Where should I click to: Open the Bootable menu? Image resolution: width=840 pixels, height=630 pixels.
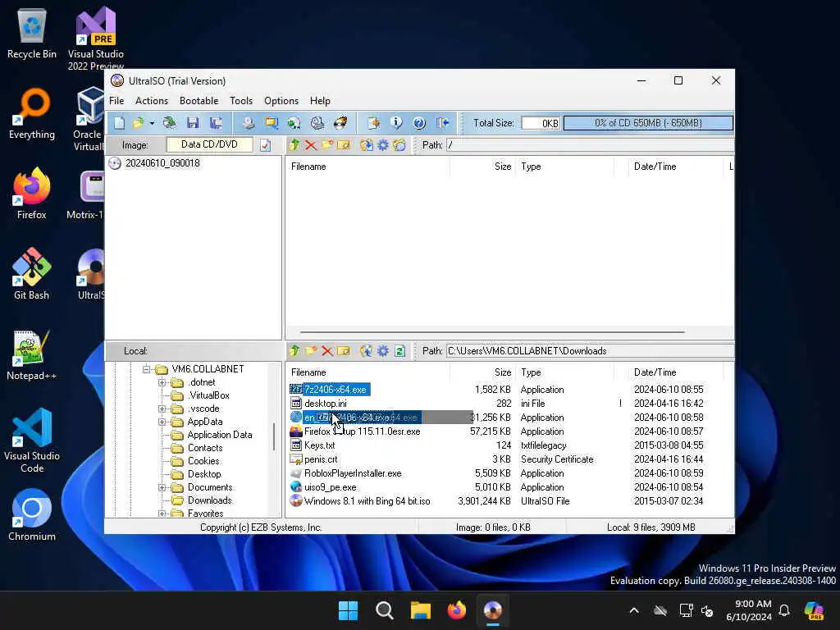click(x=199, y=101)
